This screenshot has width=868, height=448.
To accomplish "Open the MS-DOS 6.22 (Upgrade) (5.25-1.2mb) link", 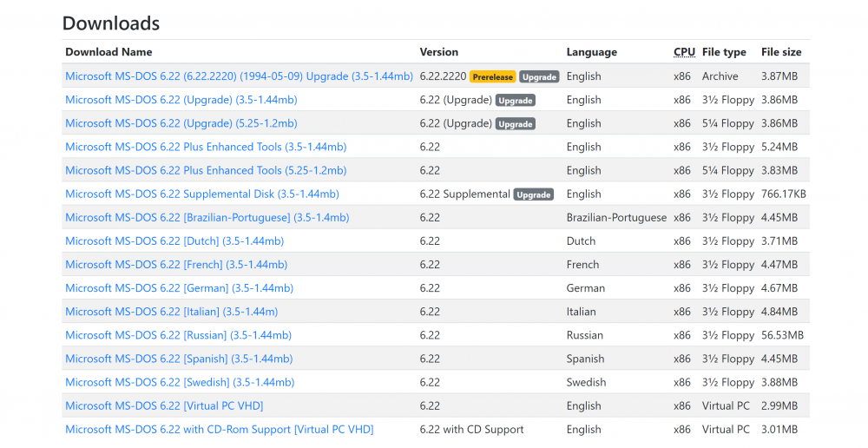I will (x=181, y=123).
